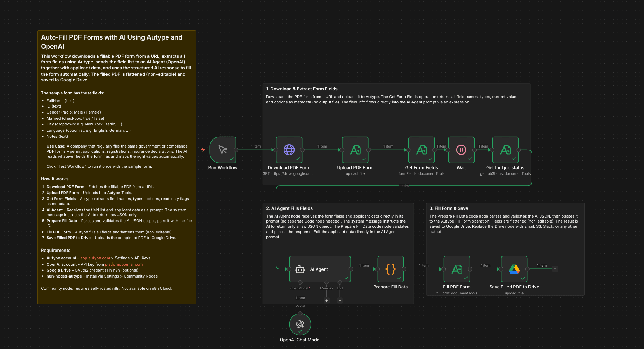
Task: Click plus after Save Filled PDF to Drive
Action: 555,269
